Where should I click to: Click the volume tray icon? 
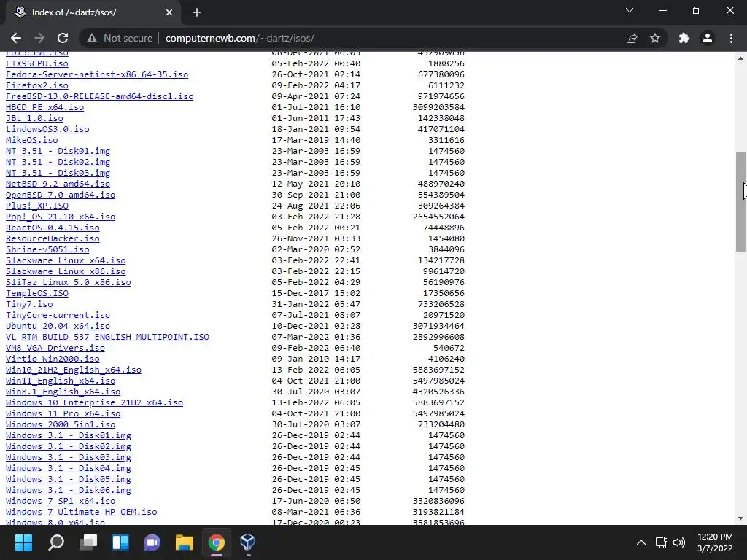click(x=679, y=542)
